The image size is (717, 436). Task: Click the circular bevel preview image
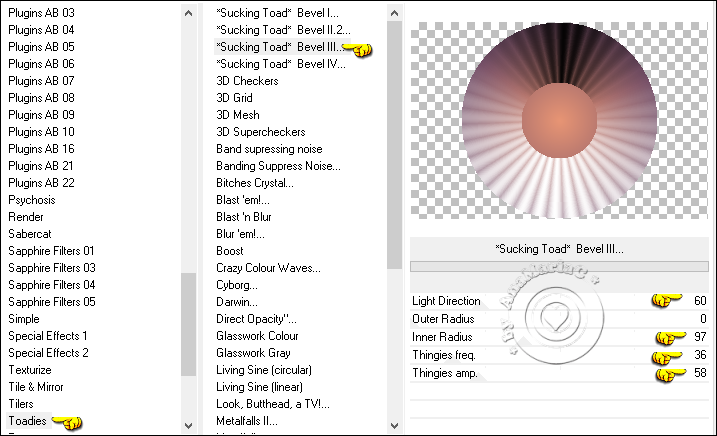tap(559, 120)
